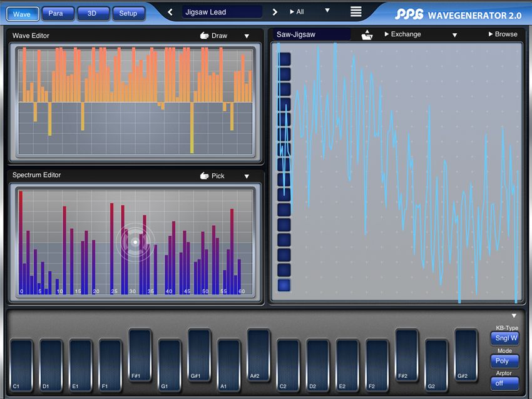The height and width of the screenshot is (399, 532).
Task: Toggle the KB-Type Sngl W button
Action: pyautogui.click(x=506, y=338)
